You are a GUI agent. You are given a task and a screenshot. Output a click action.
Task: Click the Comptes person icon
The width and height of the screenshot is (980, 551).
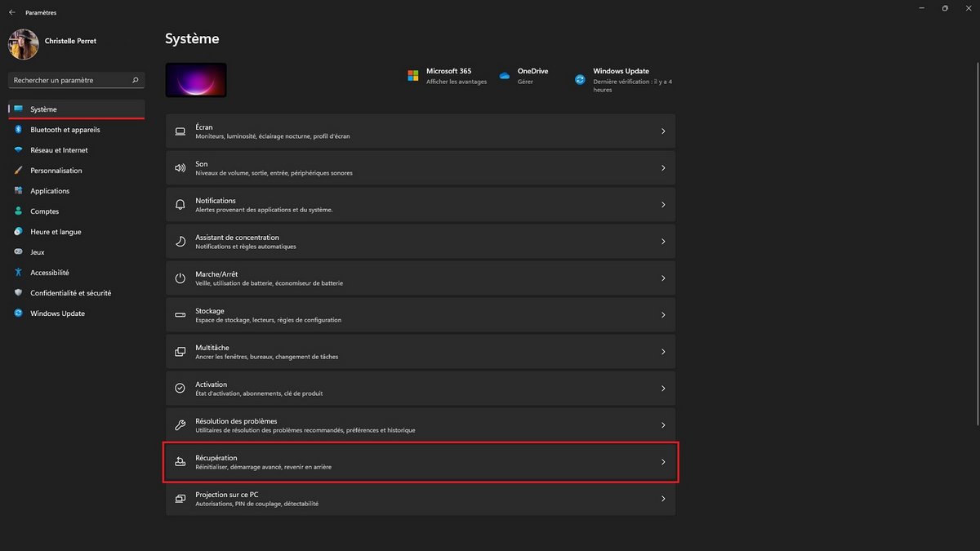[x=18, y=211]
